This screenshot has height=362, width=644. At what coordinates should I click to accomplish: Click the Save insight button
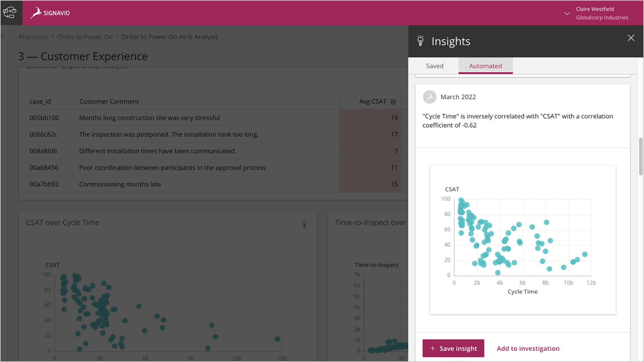click(x=453, y=348)
